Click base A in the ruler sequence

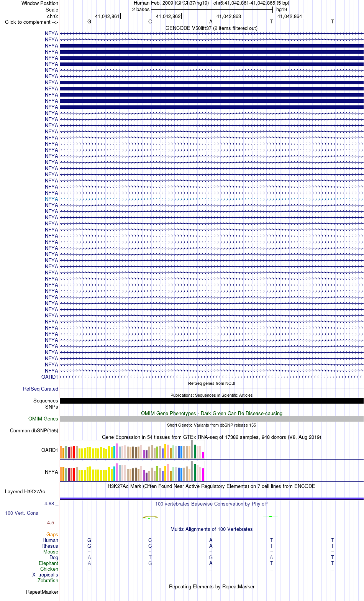211,21
